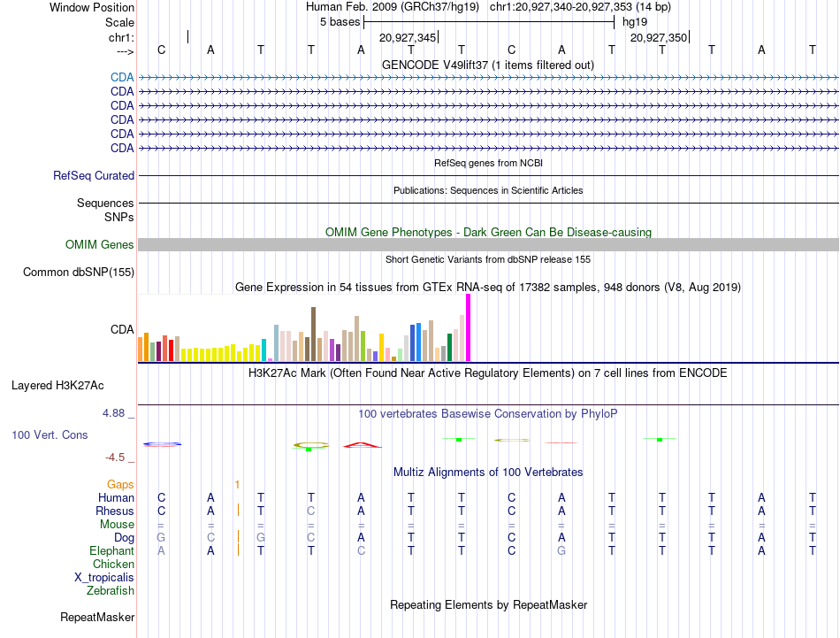
Task: Open the GENCODE V49lift37 track title
Action: (x=488, y=65)
